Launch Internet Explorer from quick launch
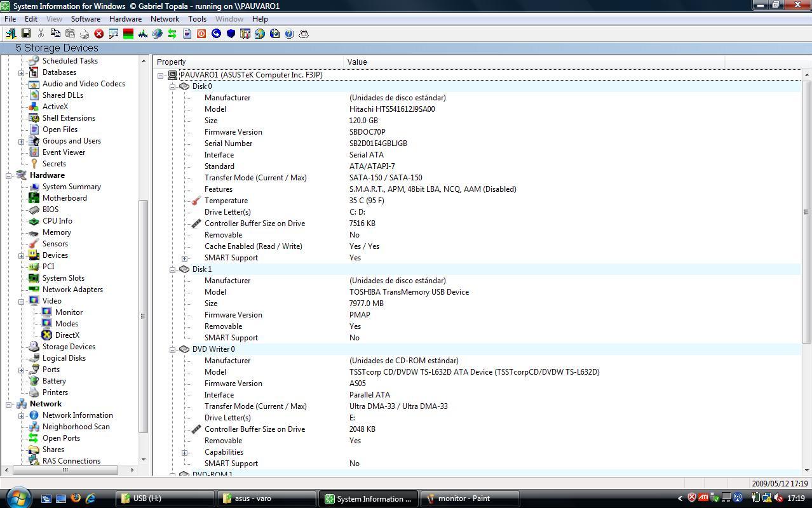This screenshot has height=508, width=812. tap(90, 498)
